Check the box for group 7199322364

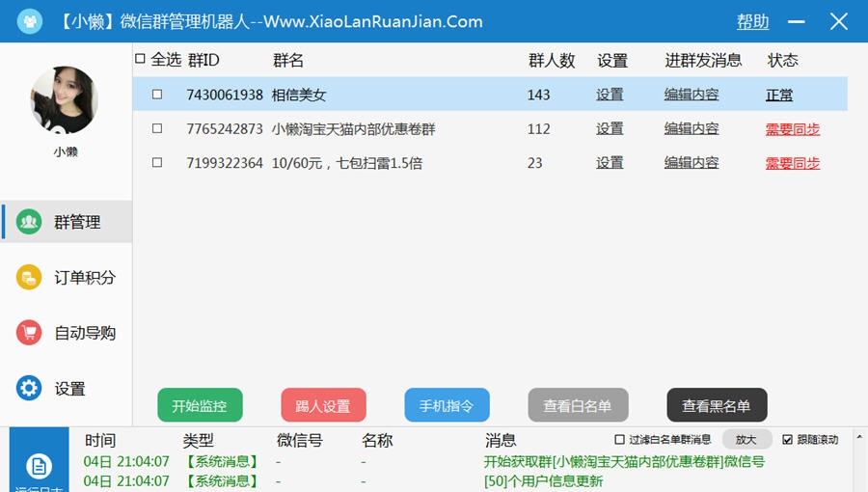[x=157, y=163]
